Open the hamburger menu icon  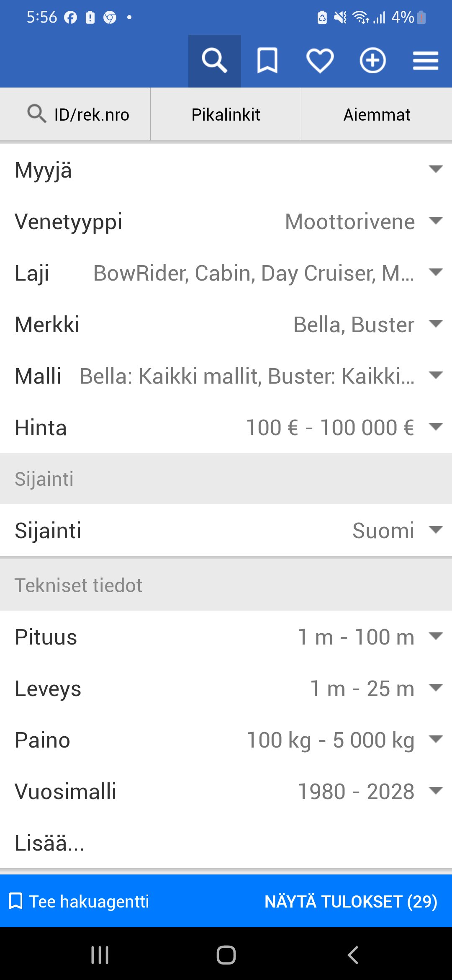pos(425,61)
